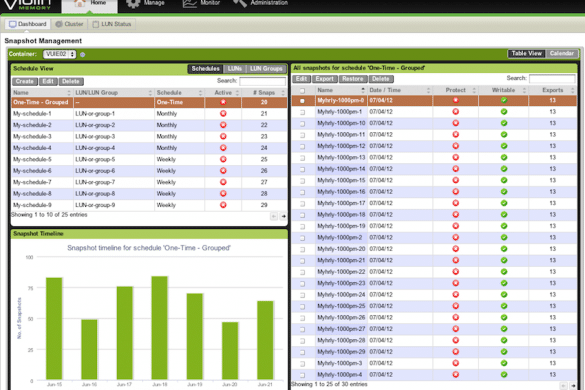
Task: Click red Protect icon for Myhrly-1000pm-15
Action: [x=456, y=180]
